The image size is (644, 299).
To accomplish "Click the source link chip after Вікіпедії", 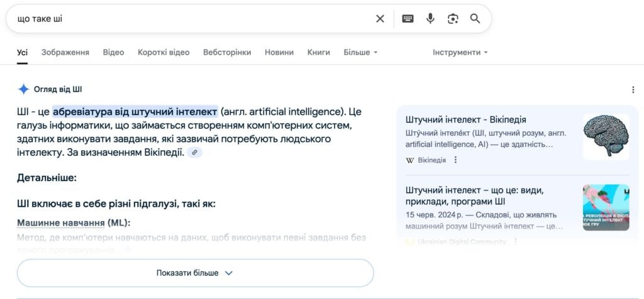I will (195, 153).
